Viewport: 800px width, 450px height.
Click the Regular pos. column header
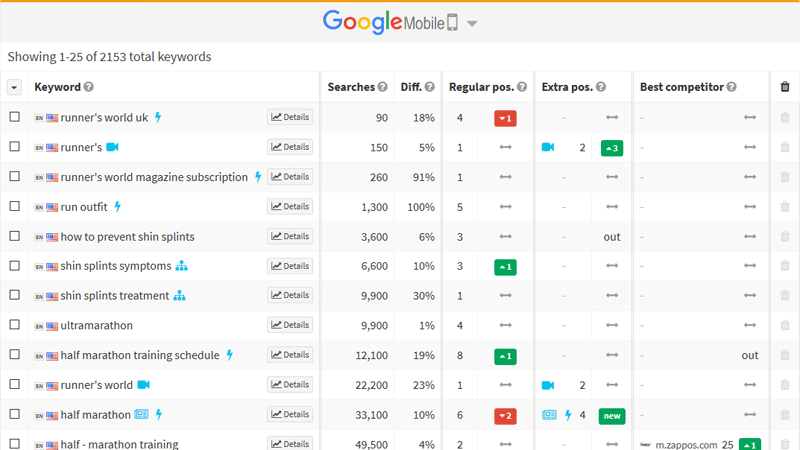[481, 87]
